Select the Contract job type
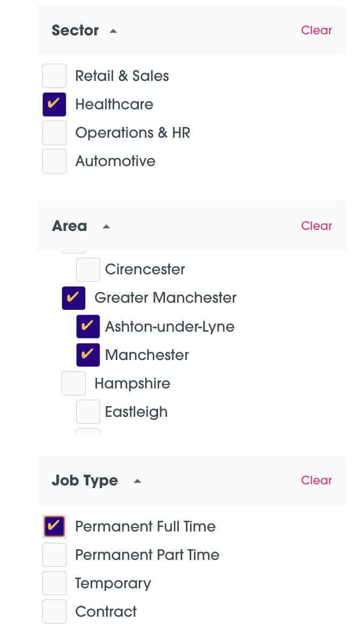This screenshot has width=360, height=644. tap(54, 611)
